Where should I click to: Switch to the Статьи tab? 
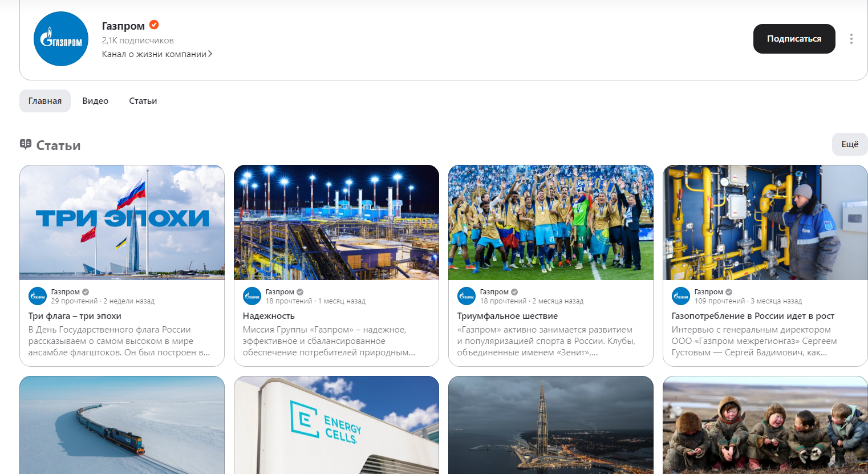[x=143, y=101]
